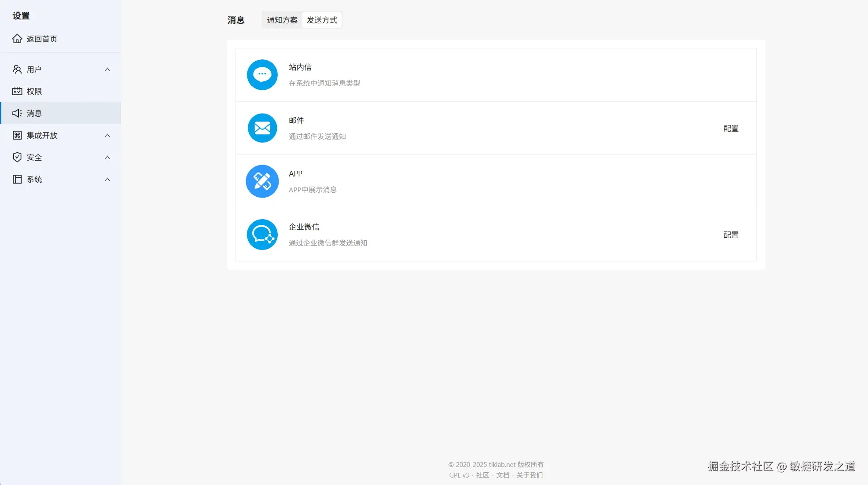
Task: Click the 企业微信 WeChat Work icon
Action: pyautogui.click(x=262, y=234)
